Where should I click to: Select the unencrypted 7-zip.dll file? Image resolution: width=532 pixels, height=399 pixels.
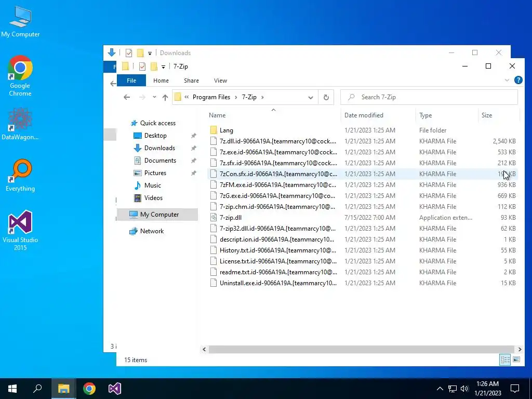pos(362,218)
